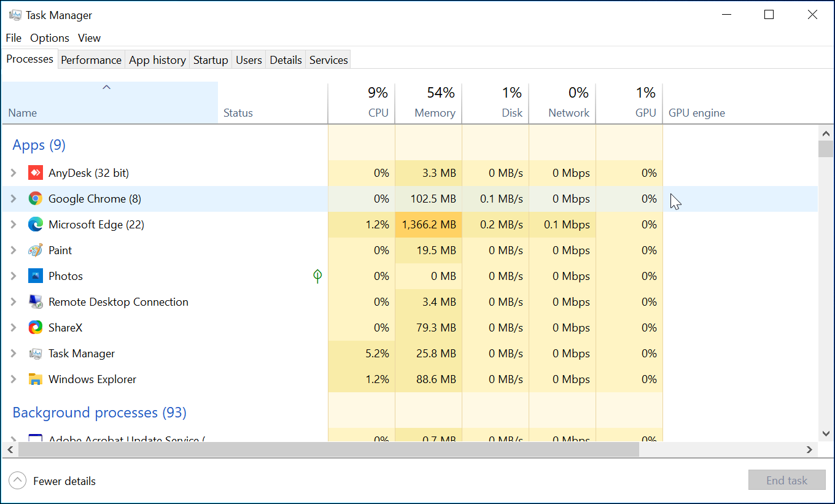Expand the Photos process group
The image size is (835, 504).
(x=14, y=276)
